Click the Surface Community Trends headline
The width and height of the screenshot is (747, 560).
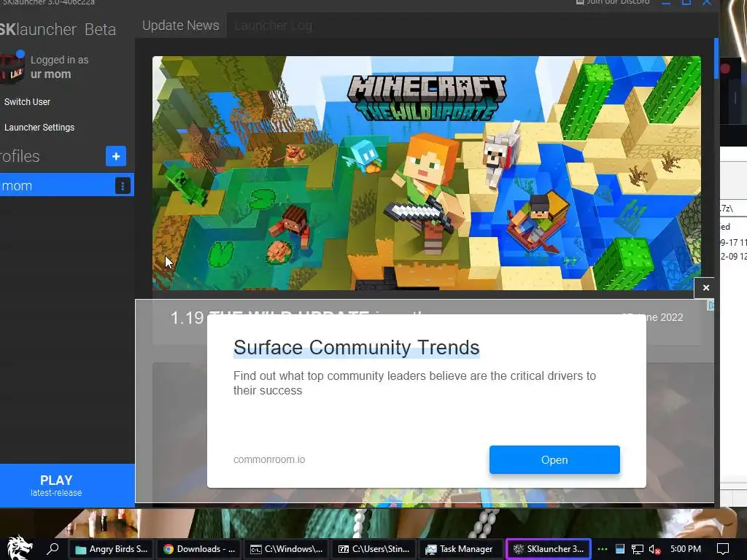coord(356,348)
